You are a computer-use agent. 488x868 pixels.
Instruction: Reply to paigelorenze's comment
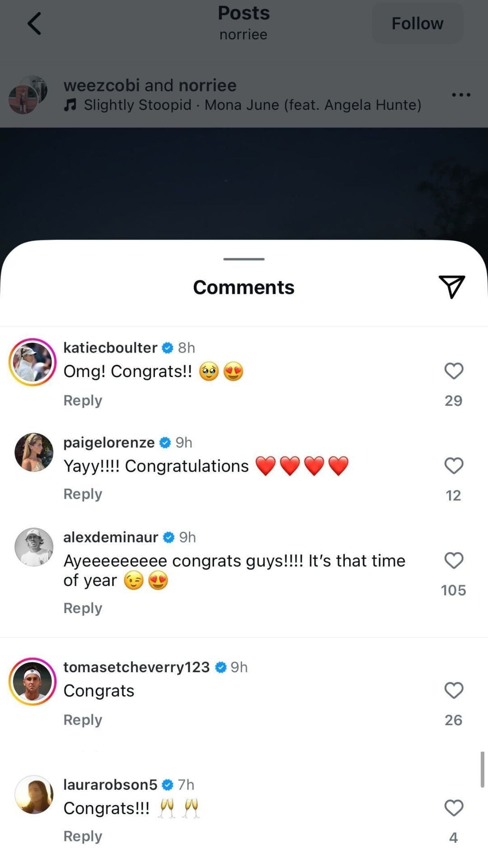click(x=83, y=494)
